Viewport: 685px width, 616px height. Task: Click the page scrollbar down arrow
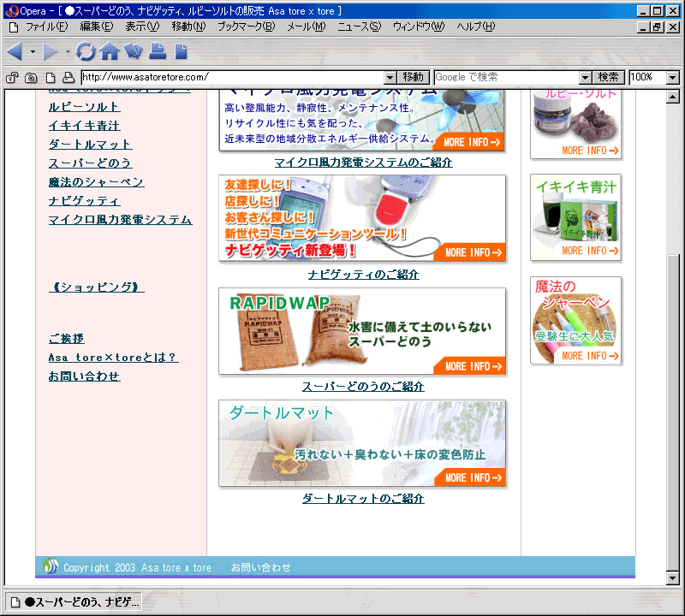click(x=673, y=578)
